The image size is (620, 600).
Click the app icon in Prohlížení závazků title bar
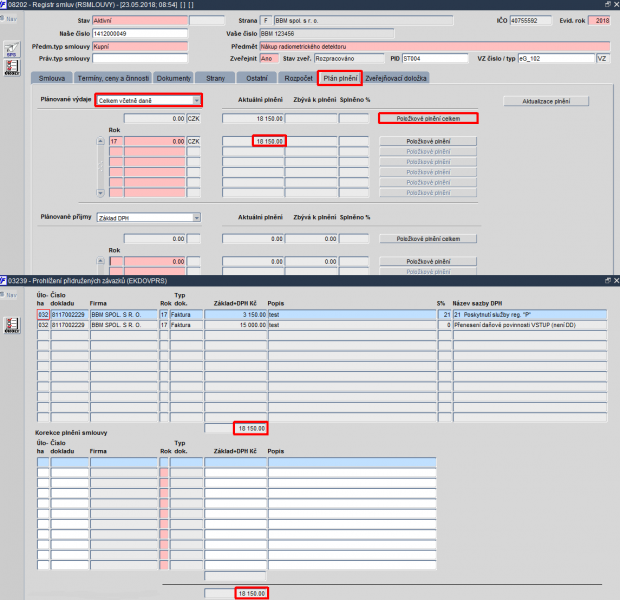(x=3, y=280)
